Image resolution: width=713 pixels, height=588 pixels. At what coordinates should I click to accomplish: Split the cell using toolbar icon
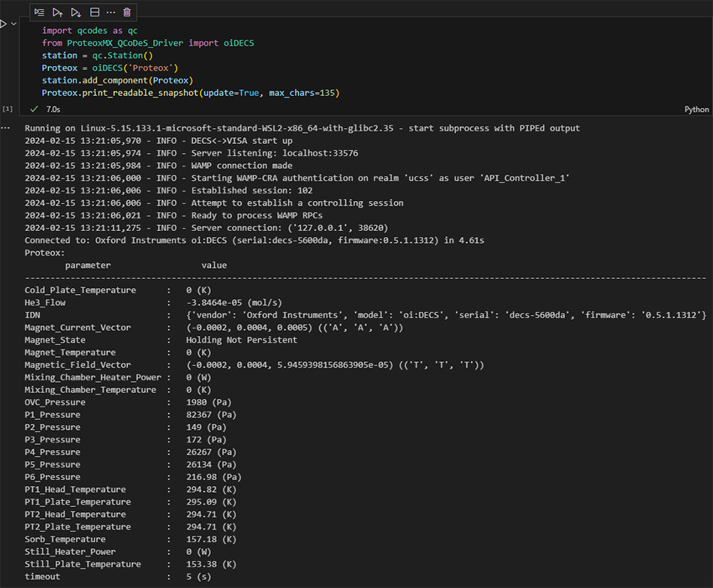coord(95,12)
